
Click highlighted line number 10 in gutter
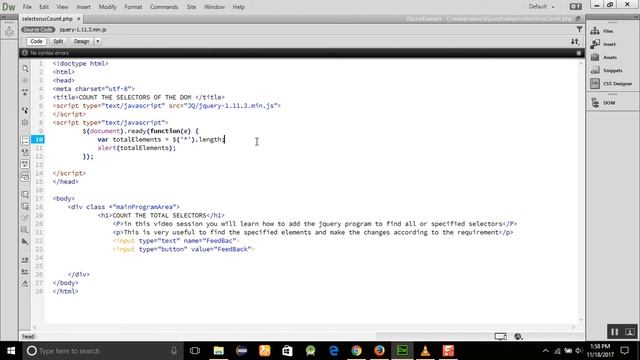38,139
